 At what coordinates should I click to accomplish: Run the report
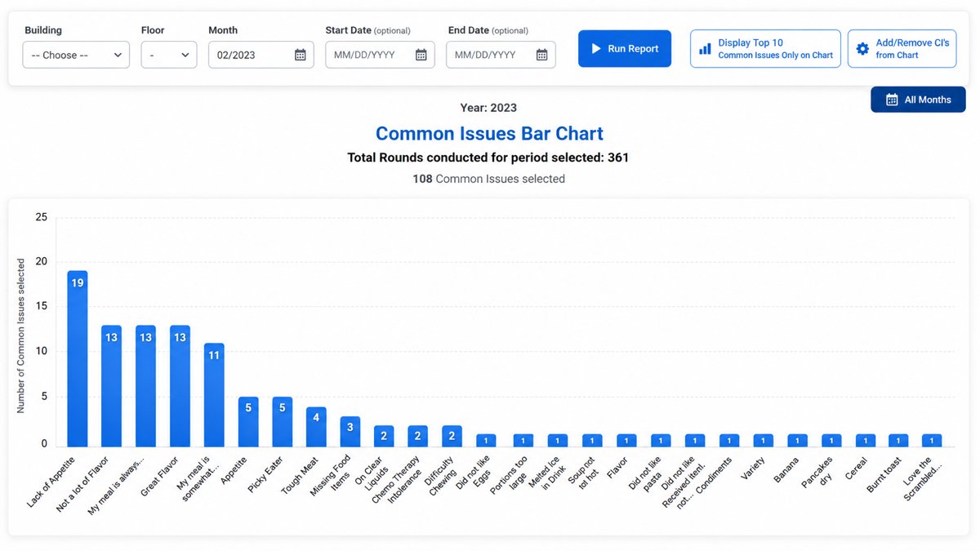coord(625,49)
